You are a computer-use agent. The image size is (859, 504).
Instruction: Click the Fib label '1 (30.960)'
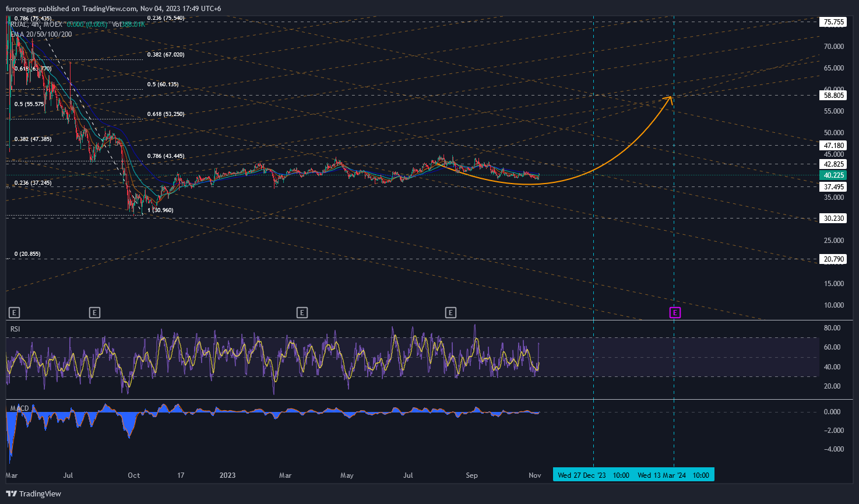[160, 210]
